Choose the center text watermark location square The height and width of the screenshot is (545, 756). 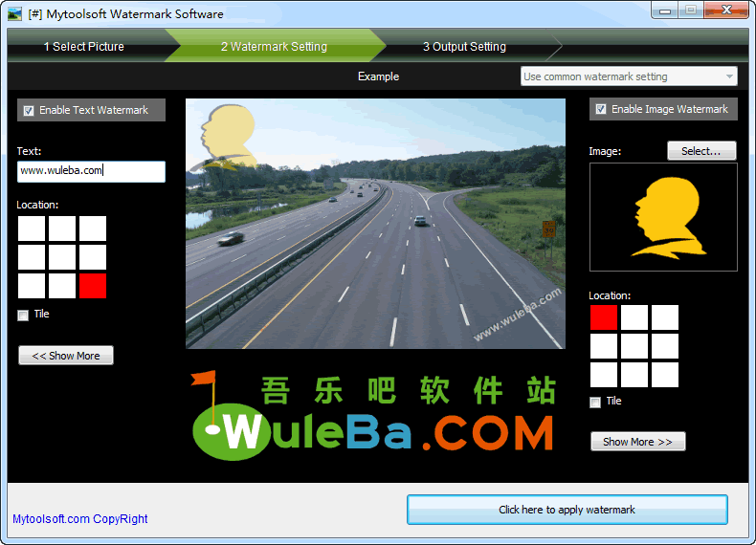(62, 257)
